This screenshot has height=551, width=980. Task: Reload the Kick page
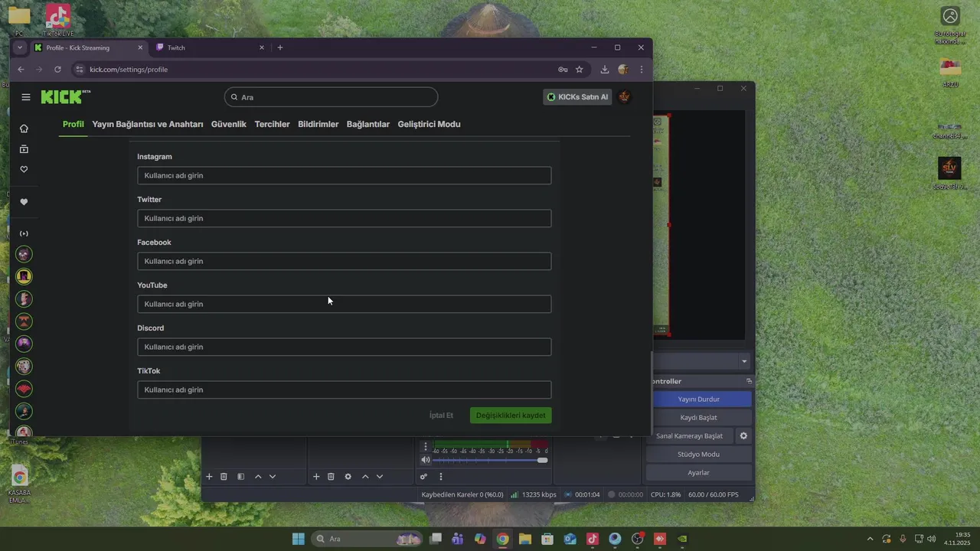57,69
